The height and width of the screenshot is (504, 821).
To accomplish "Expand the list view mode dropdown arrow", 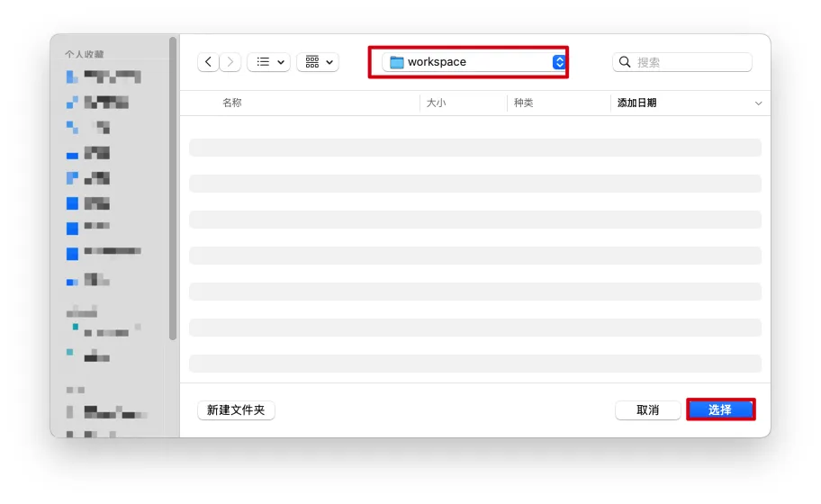I will 281,62.
